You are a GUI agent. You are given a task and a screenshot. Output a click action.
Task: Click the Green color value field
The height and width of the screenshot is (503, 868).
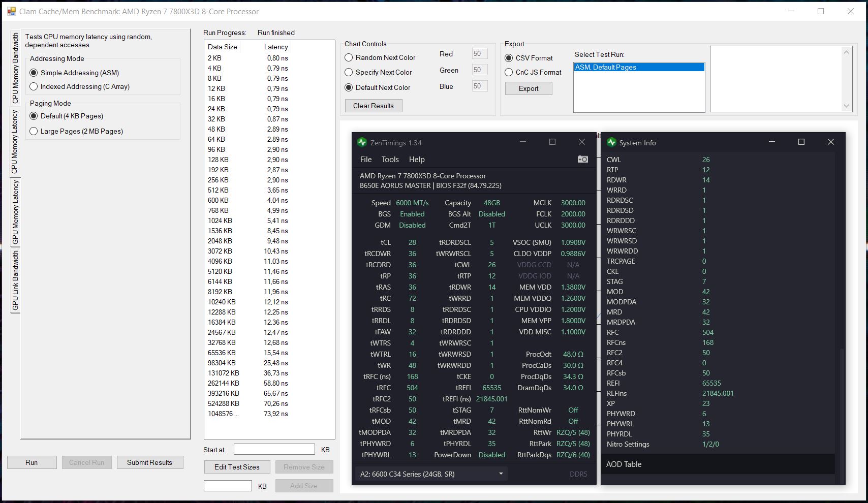pyautogui.click(x=479, y=70)
